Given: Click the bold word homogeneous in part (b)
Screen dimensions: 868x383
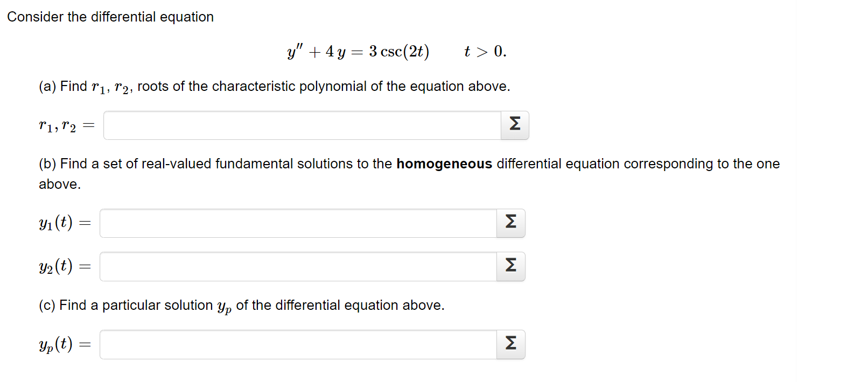Looking at the screenshot, I should (444, 164).
